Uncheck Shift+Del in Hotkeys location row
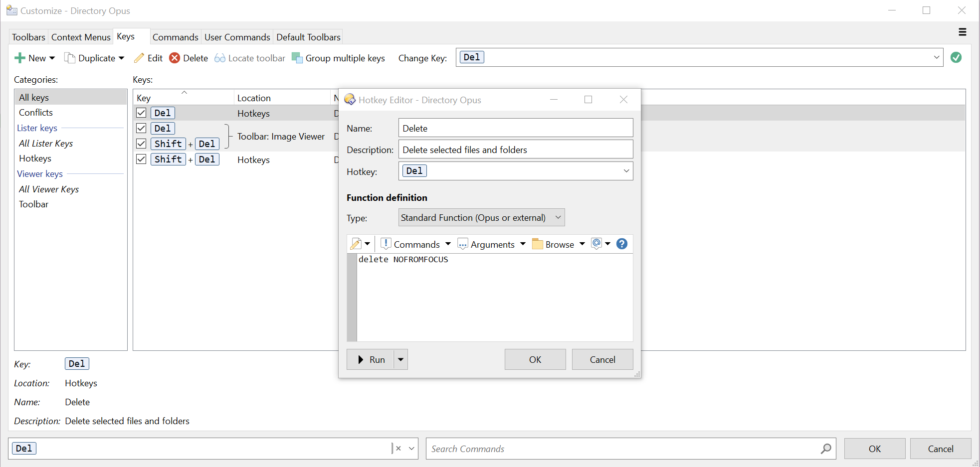This screenshot has width=980, height=467. coord(141,159)
